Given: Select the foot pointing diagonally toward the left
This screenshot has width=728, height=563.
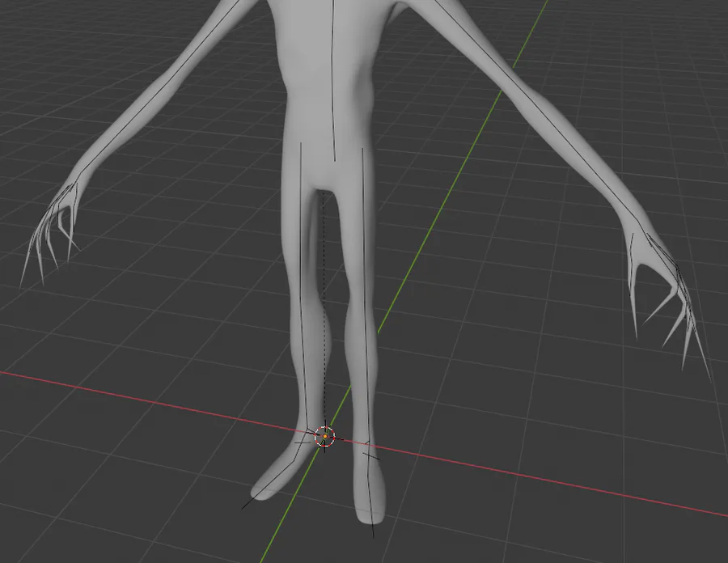Looking at the screenshot, I should [x=279, y=470].
